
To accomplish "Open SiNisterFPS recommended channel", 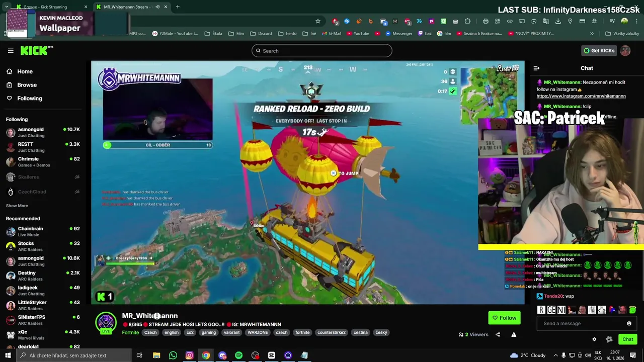I will click(43, 320).
